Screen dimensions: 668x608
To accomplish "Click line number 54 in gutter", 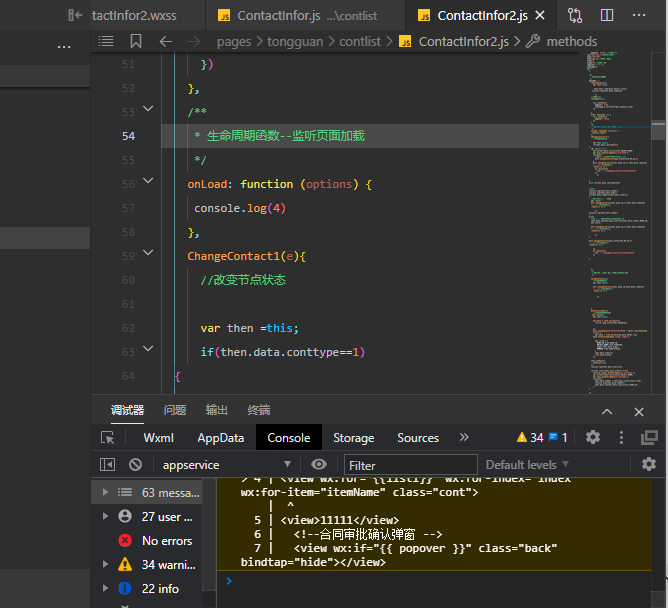I will (128, 136).
